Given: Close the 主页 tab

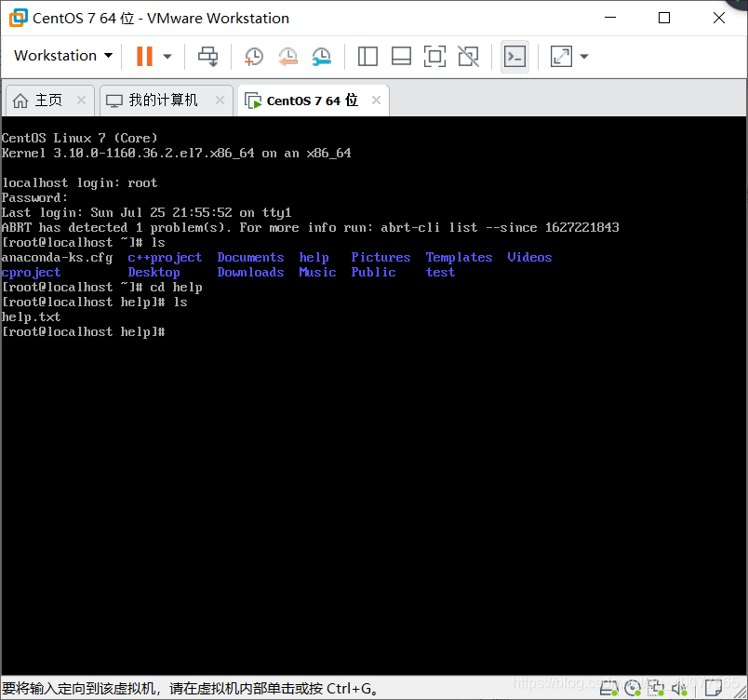Looking at the screenshot, I should click(81, 101).
